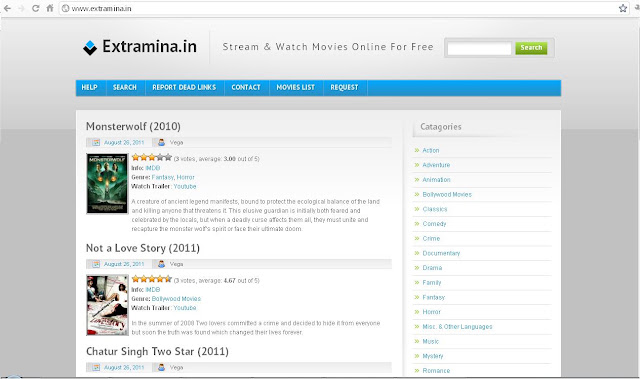Click the Extramina.in site title text
The height and width of the screenshot is (379, 640).
(149, 47)
